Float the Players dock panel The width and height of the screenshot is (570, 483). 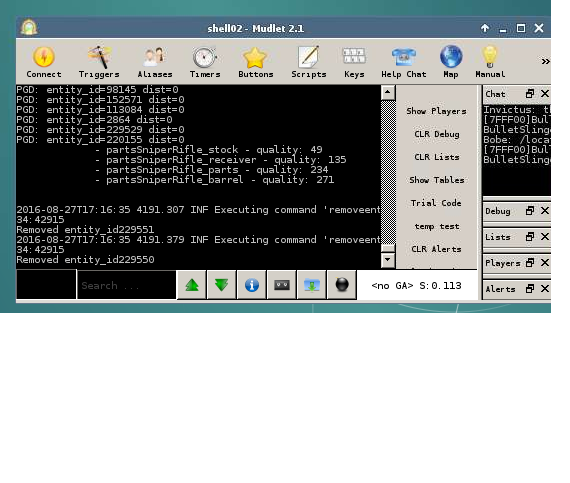coord(530,263)
